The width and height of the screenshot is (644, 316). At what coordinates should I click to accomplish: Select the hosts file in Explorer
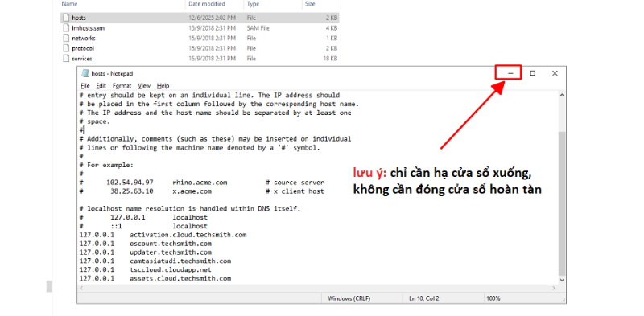pyautogui.click(x=200, y=18)
